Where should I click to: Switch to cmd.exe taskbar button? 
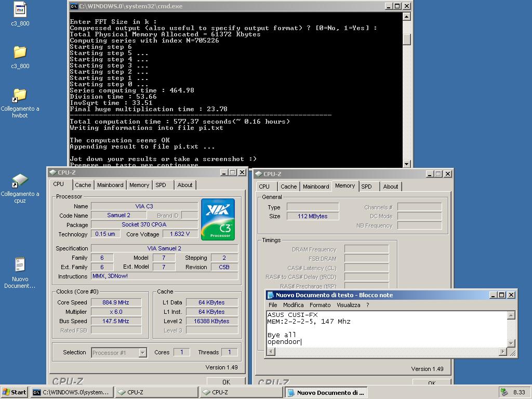72,392
